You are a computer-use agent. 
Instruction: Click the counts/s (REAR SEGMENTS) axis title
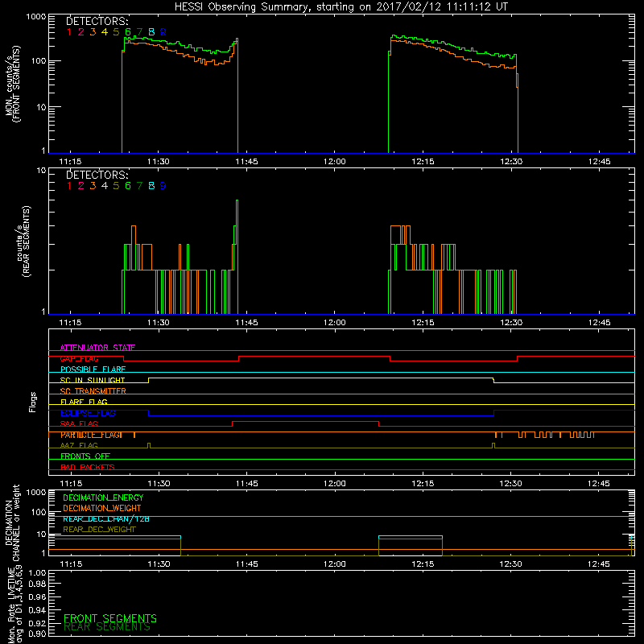click(23, 242)
